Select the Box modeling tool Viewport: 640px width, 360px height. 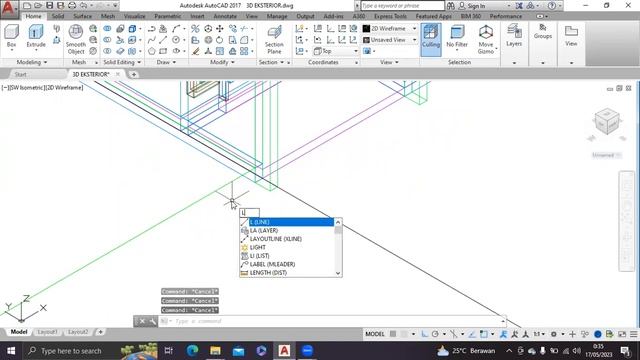click(x=11, y=36)
